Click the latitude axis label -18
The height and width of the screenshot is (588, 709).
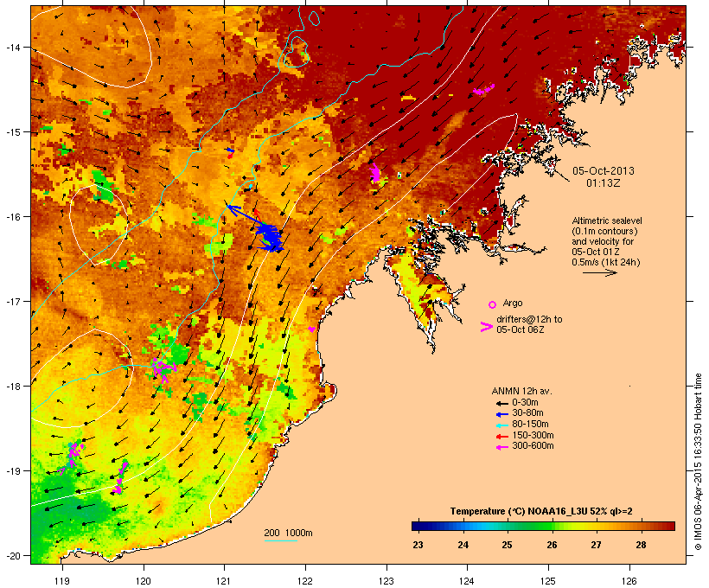click(12, 387)
